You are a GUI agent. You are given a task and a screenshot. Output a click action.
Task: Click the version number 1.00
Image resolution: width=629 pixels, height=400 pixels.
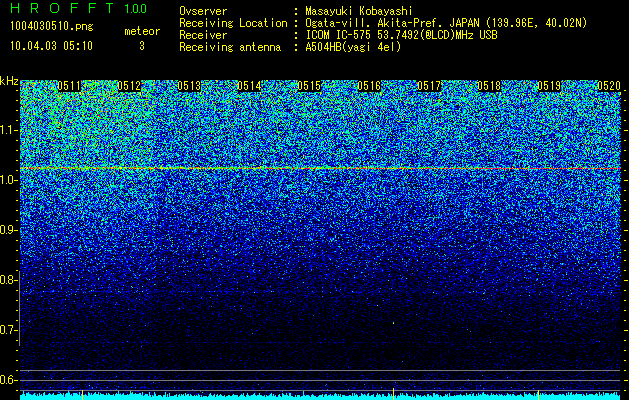(135, 8)
